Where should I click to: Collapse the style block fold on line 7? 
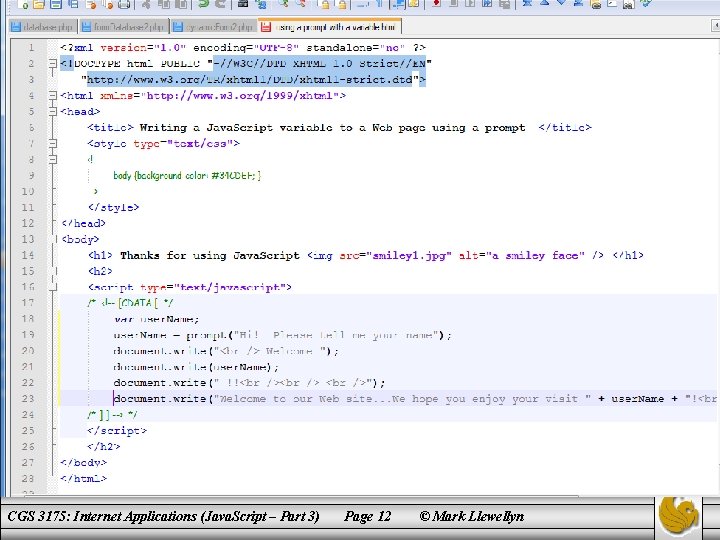53,143
